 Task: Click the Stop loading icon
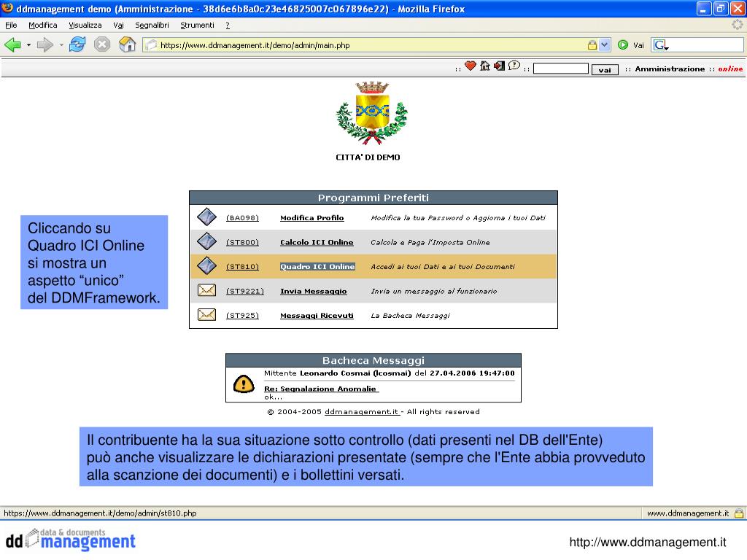(102, 44)
